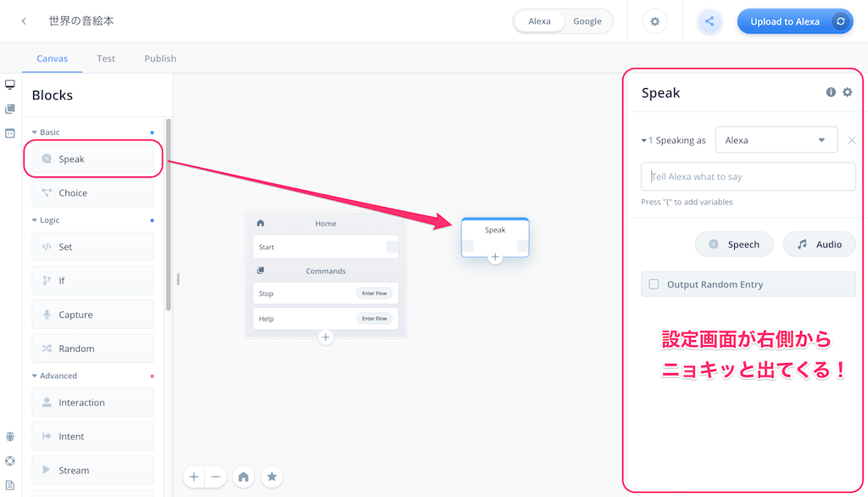Select the Capture block

pos(93,315)
